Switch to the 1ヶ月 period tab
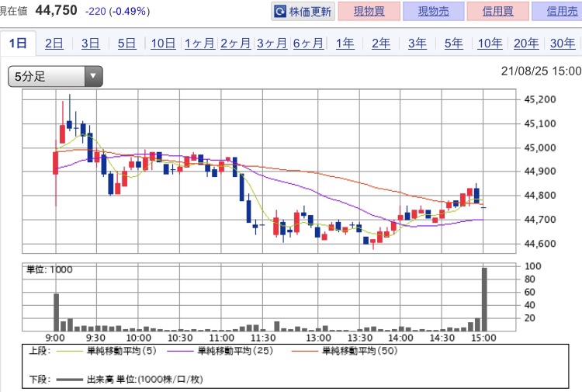 [x=199, y=43]
